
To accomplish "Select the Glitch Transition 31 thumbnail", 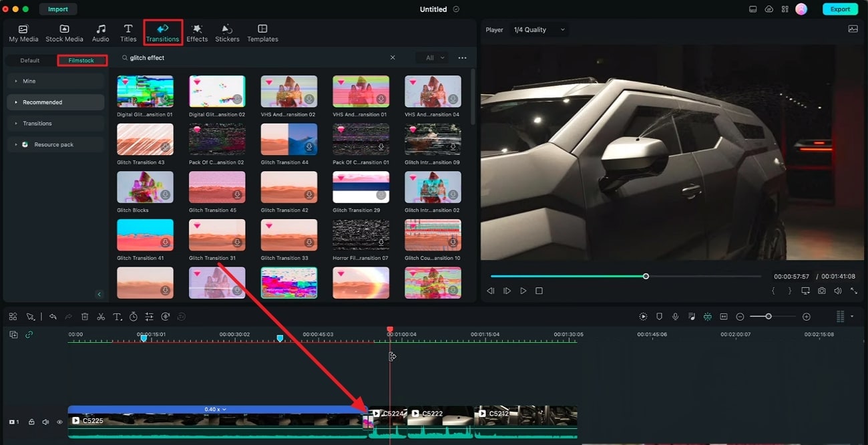I will point(217,235).
